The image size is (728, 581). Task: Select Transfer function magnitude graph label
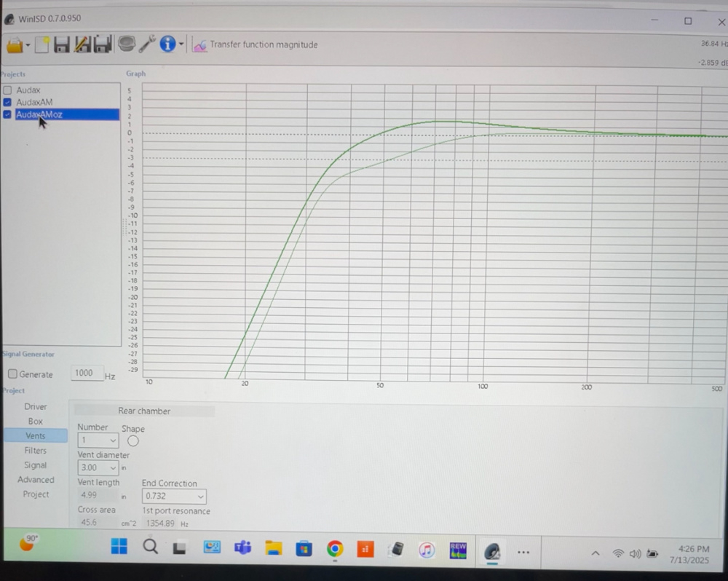(x=264, y=44)
